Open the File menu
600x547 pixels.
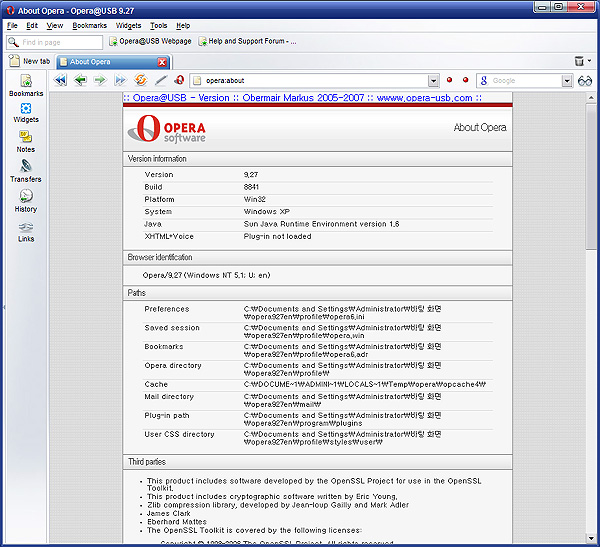tap(12, 26)
